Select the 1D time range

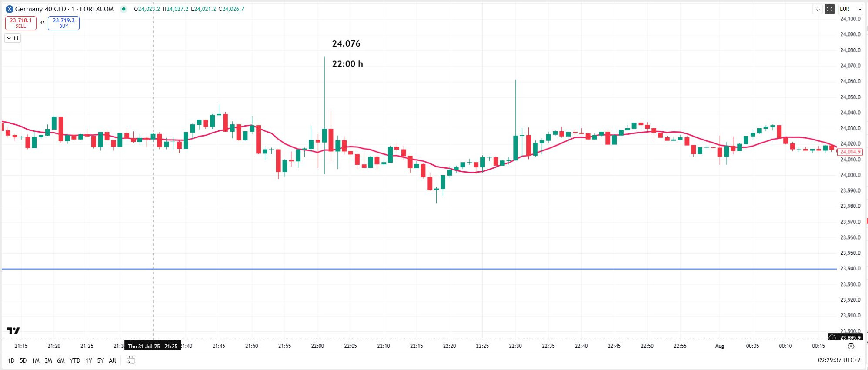(11, 360)
